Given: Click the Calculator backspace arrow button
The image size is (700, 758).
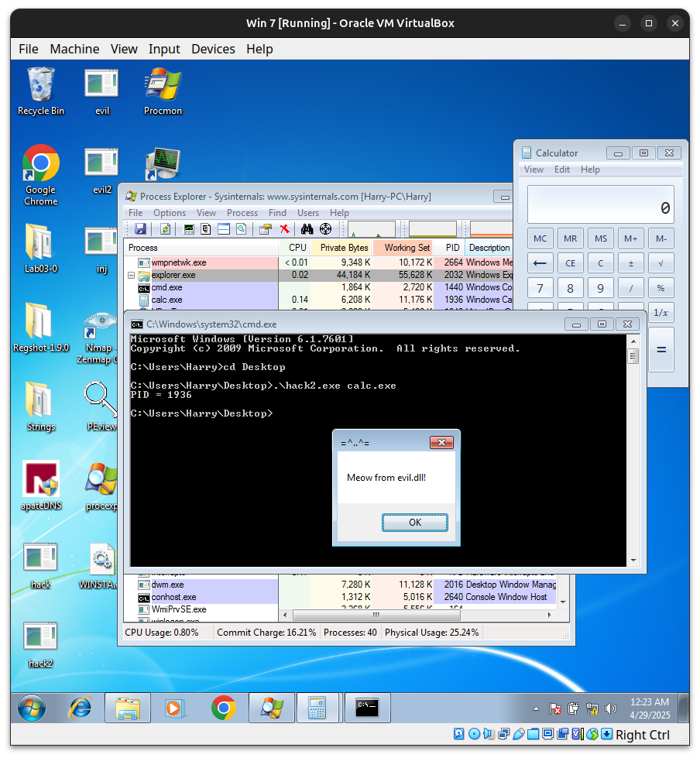Looking at the screenshot, I should [540, 263].
